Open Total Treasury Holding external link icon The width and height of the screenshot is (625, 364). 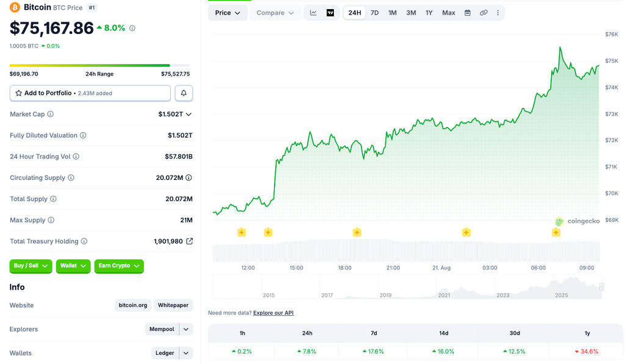click(190, 241)
